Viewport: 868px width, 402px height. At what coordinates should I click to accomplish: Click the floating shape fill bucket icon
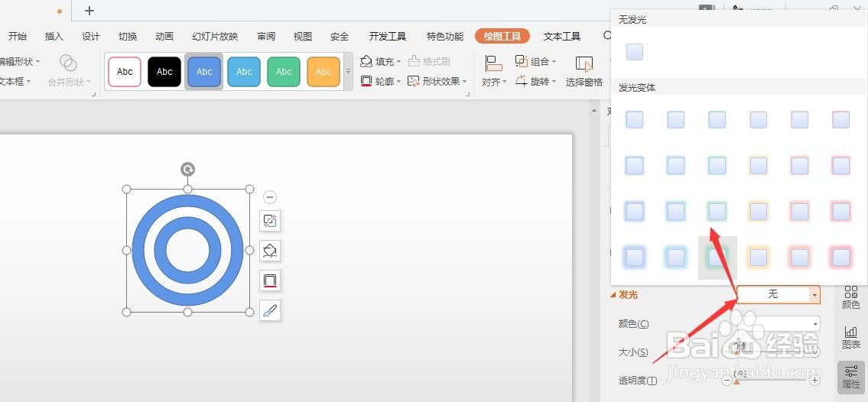[x=270, y=251]
